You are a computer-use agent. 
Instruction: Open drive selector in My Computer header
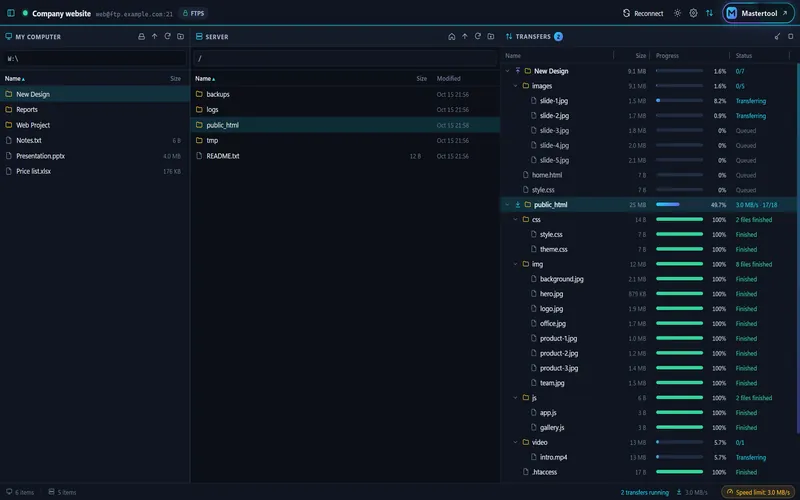coord(141,37)
